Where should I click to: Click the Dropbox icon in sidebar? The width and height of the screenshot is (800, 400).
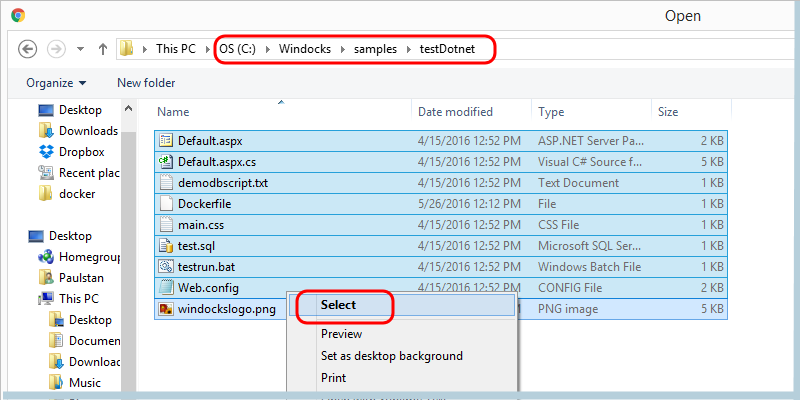[x=46, y=152]
